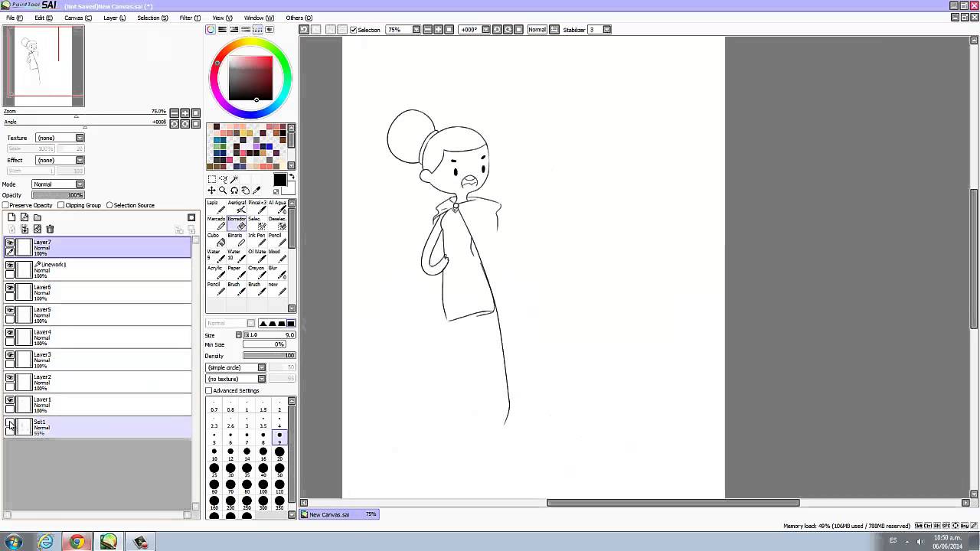This screenshot has height=551, width=980.
Task: Show the Set1 layer group
Action: click(10, 422)
